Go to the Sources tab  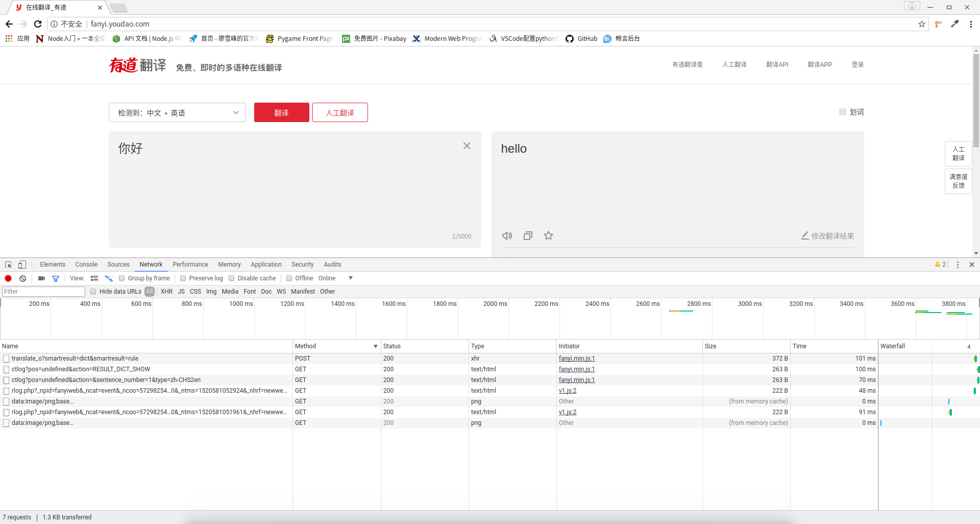[118, 265]
